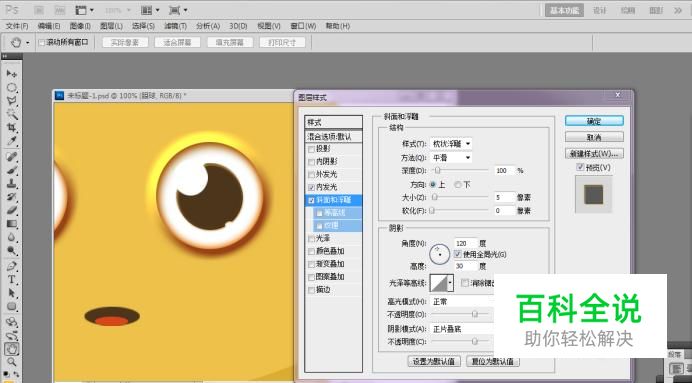Select the Rounded Rectangle shape tool
The height and width of the screenshot is (383, 692).
(11, 307)
